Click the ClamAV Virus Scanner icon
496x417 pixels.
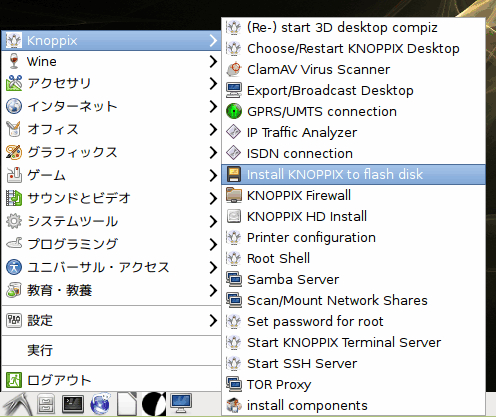click(234, 69)
